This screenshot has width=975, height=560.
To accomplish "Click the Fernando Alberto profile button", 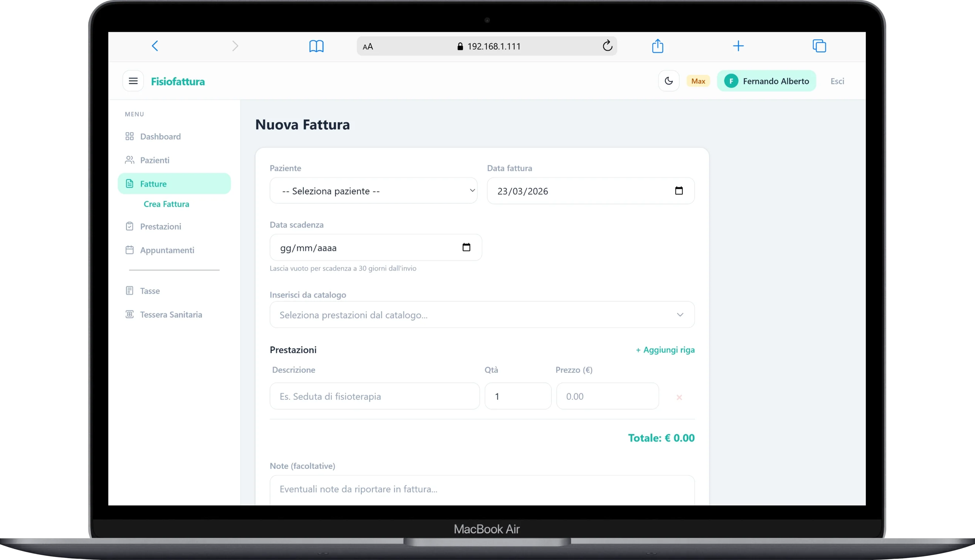I will point(766,81).
